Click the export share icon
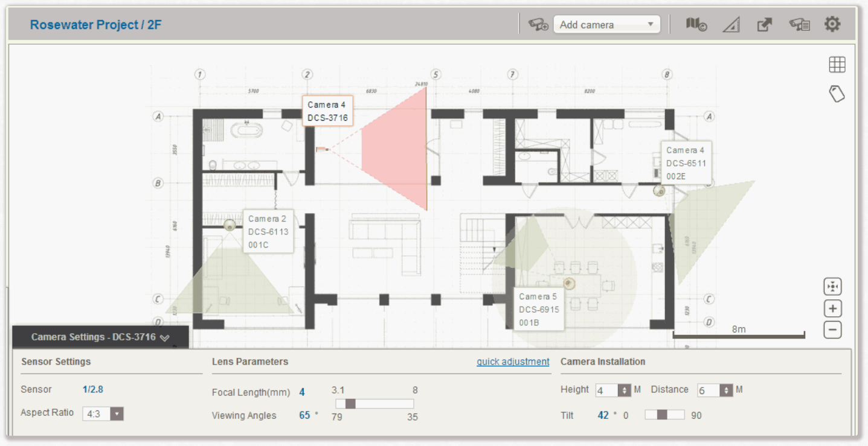This screenshot has width=868, height=446. point(765,25)
